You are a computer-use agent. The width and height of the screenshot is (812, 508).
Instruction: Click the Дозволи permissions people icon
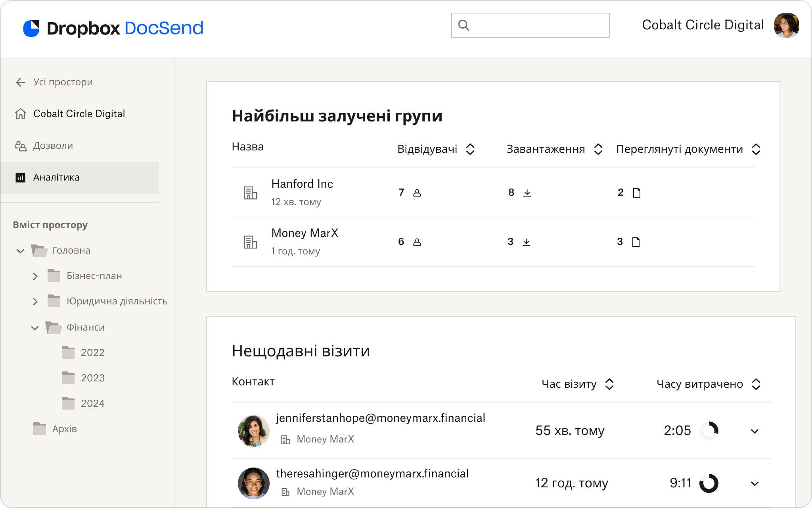click(x=21, y=146)
